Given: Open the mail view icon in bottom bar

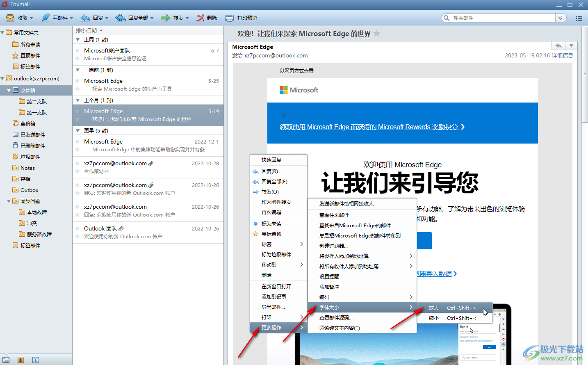Looking at the screenshot, I should coord(6,360).
